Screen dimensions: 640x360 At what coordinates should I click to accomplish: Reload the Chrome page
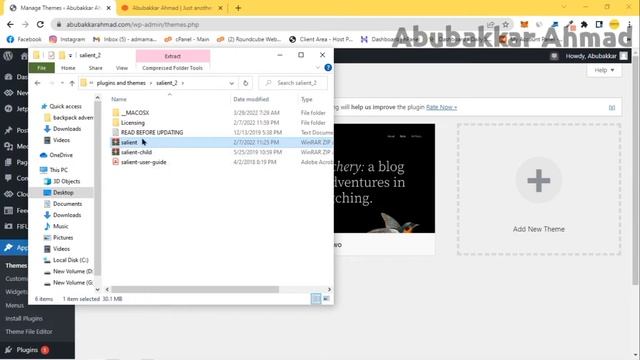click(x=40, y=24)
